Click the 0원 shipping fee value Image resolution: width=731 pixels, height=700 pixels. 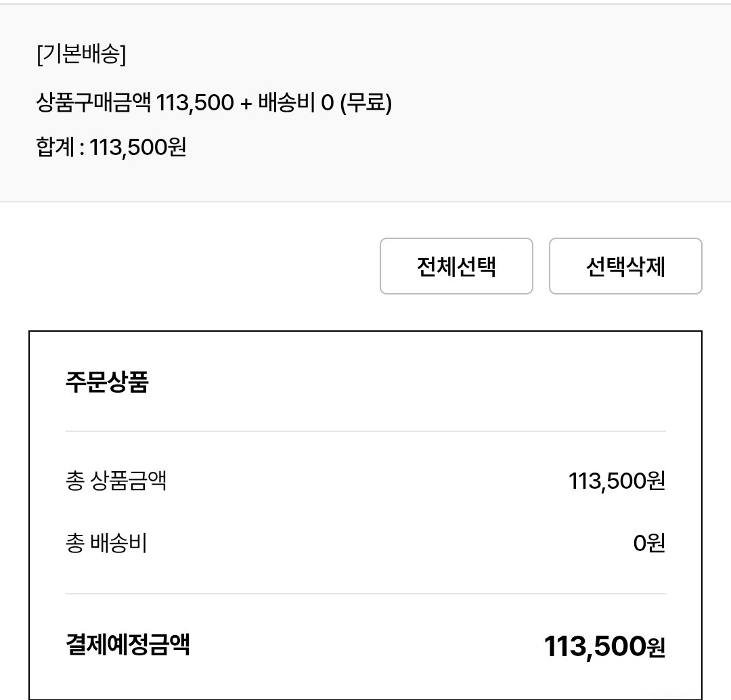649,544
